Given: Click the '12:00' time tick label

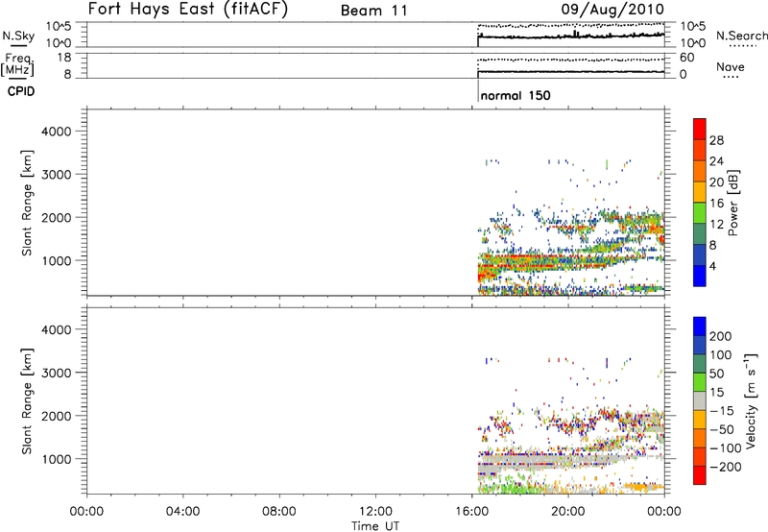Looking at the screenshot, I should 375,512.
